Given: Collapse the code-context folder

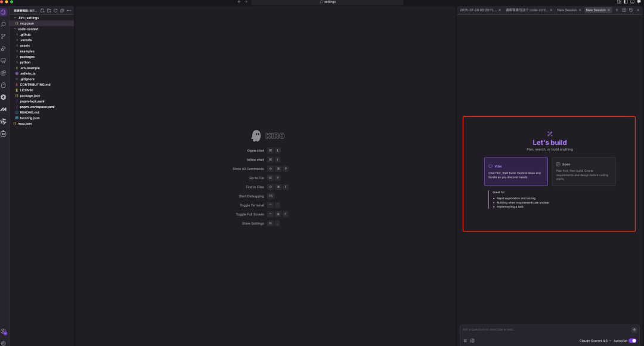Looking at the screenshot, I should [41, 29].
